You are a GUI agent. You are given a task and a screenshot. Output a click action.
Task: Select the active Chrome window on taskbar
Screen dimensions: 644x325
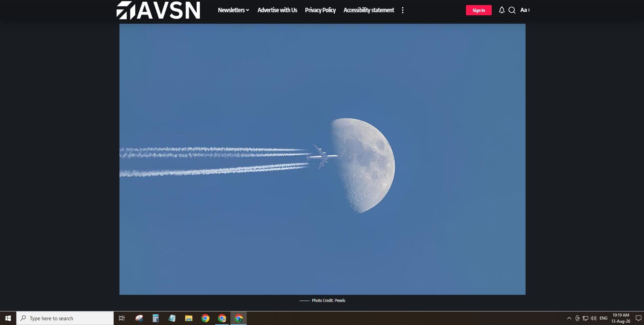click(x=239, y=318)
